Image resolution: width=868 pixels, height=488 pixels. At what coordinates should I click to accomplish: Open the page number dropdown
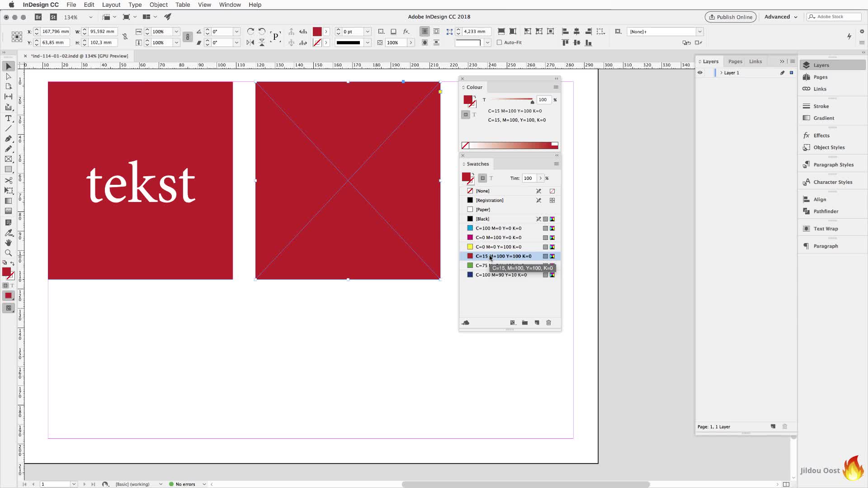click(74, 484)
